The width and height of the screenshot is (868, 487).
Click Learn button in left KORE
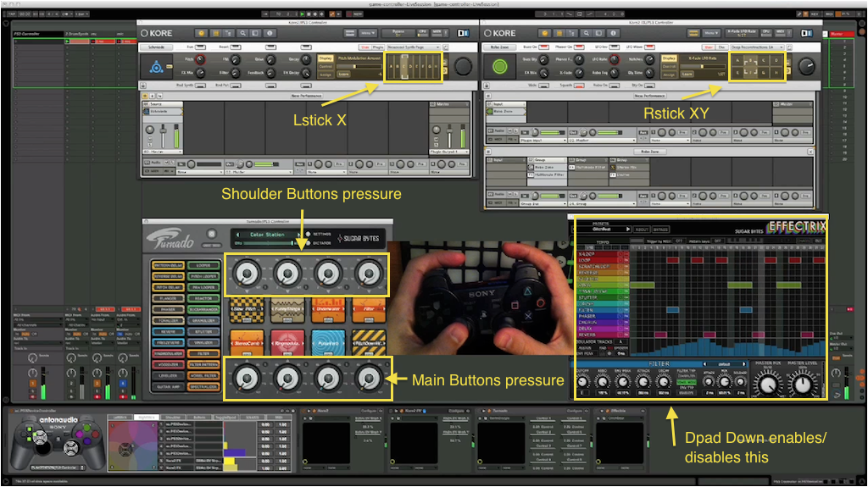343,75
